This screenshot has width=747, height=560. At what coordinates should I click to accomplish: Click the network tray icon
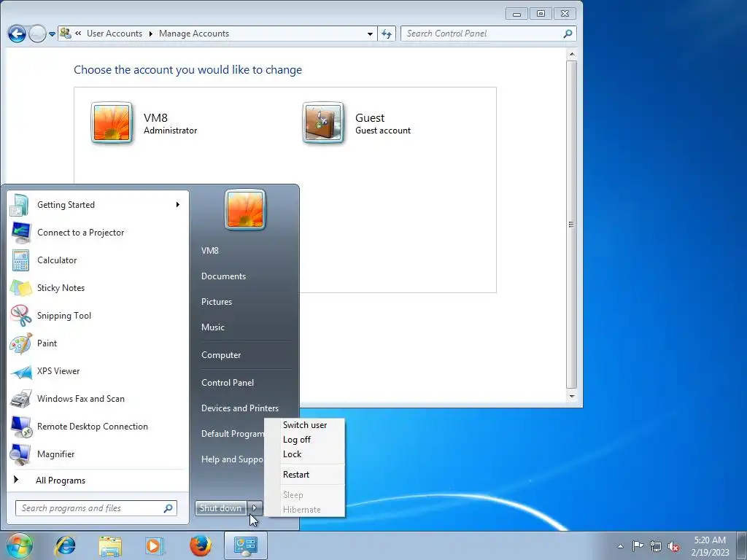click(656, 545)
